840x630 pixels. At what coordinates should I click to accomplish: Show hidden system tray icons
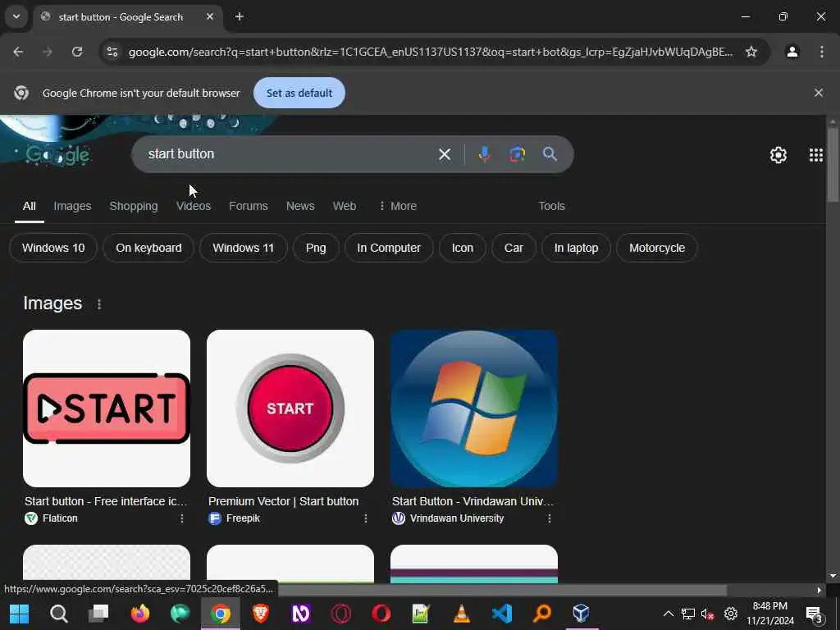coord(668,614)
